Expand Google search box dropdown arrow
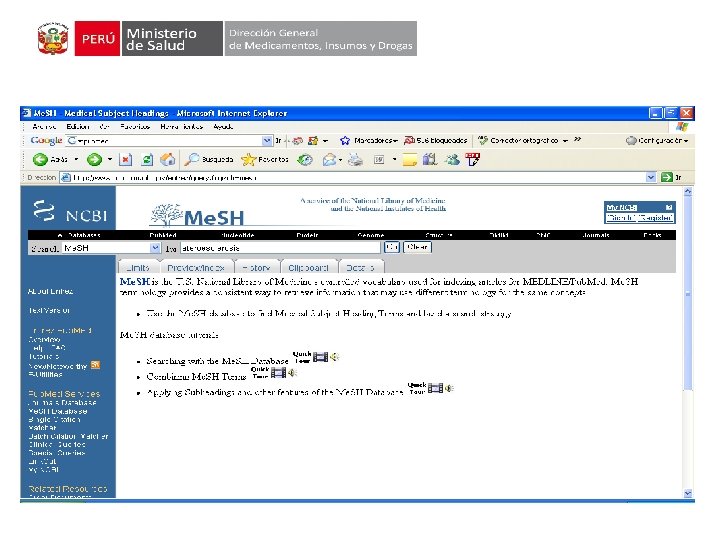The width and height of the screenshot is (720, 540). (x=267, y=141)
